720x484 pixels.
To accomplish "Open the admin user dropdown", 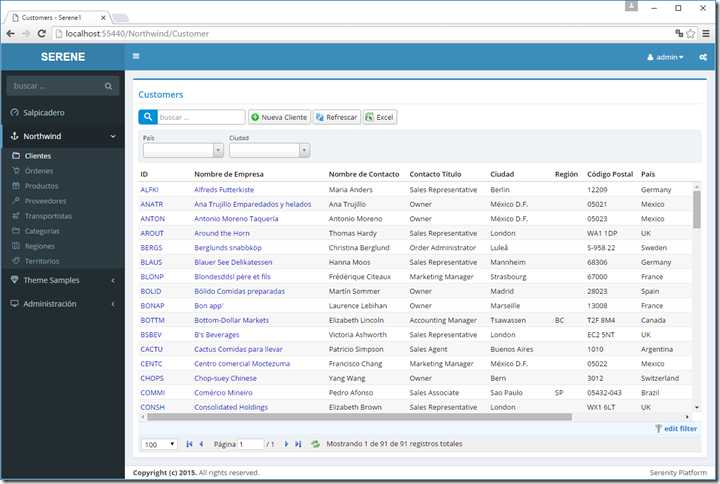I will coord(665,57).
